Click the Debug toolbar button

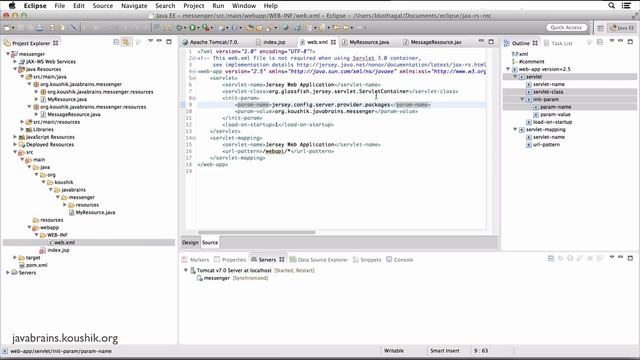click(x=179, y=28)
